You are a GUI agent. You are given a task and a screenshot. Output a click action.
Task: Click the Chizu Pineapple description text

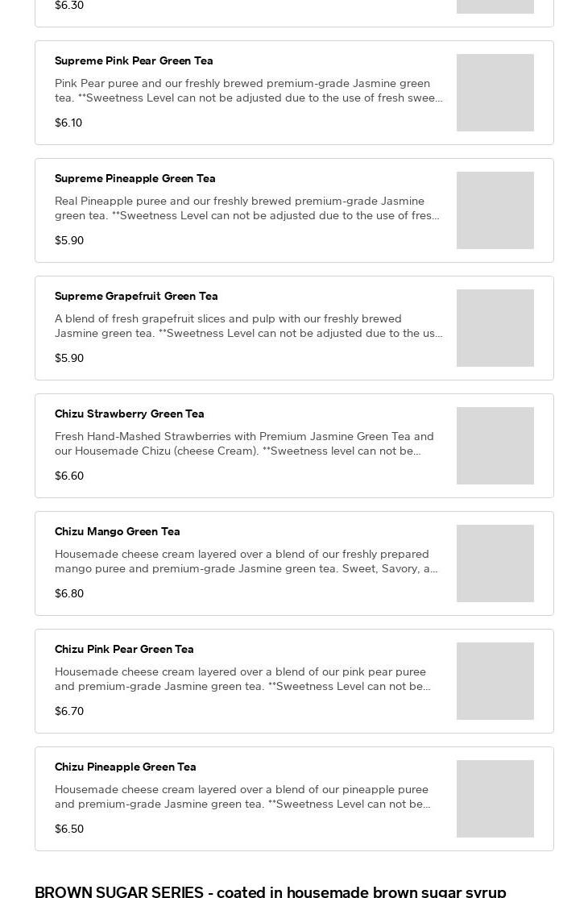242,796
